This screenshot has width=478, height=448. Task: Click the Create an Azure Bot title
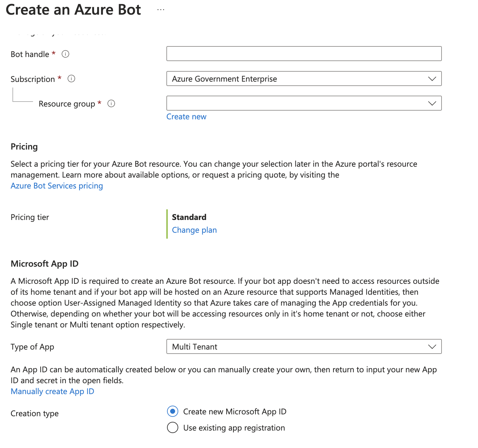click(x=73, y=10)
